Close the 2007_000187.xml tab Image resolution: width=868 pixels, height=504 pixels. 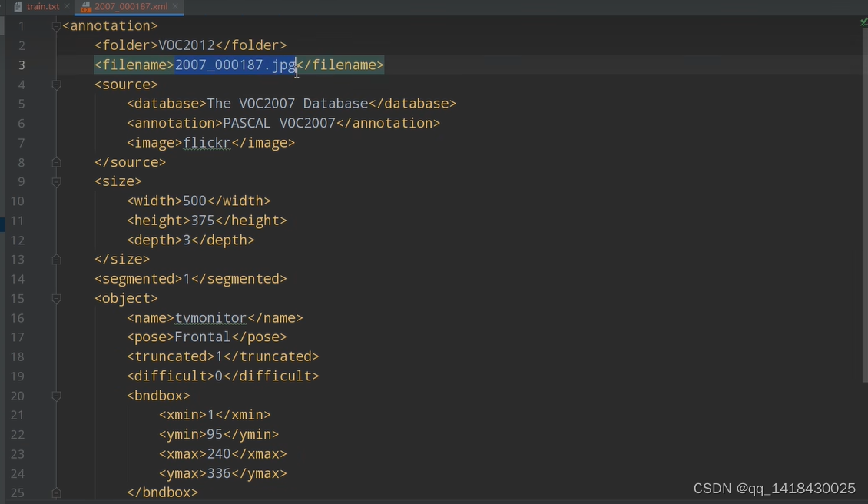click(x=174, y=7)
